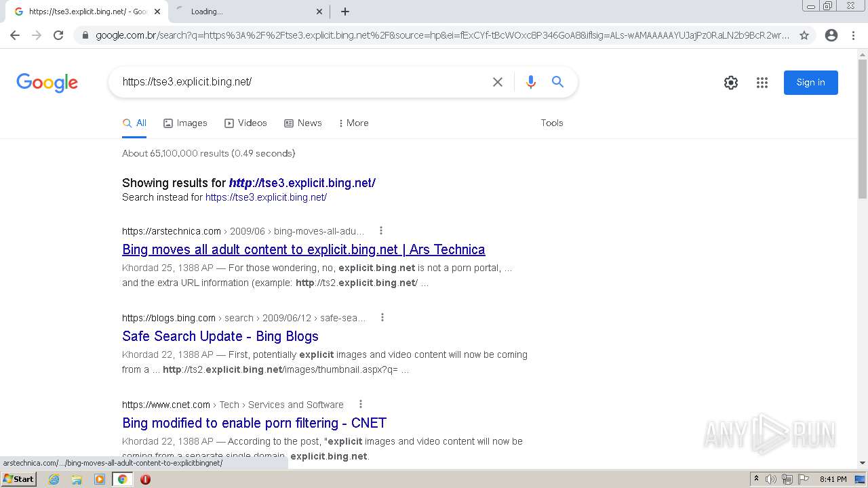Click the corrected http://tse3.explicit.bing.net/ link
This screenshot has height=488, width=868.
pos(302,183)
